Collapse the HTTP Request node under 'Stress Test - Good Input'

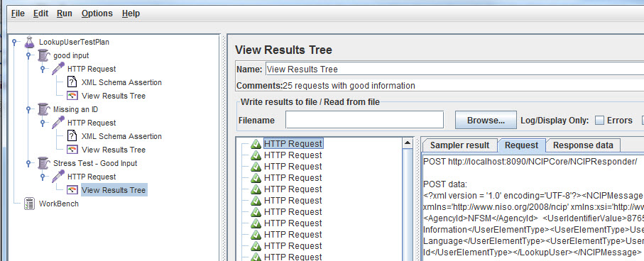point(43,177)
